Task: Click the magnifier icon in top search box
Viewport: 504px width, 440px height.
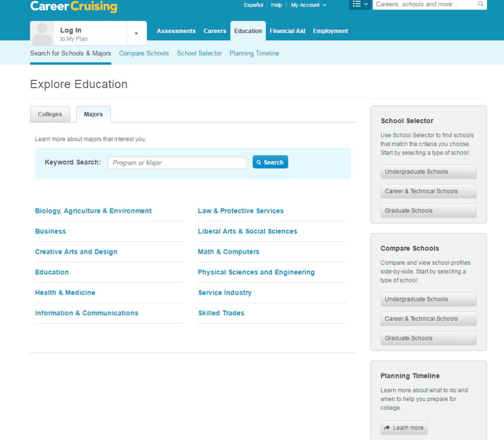Action: click(x=480, y=4)
